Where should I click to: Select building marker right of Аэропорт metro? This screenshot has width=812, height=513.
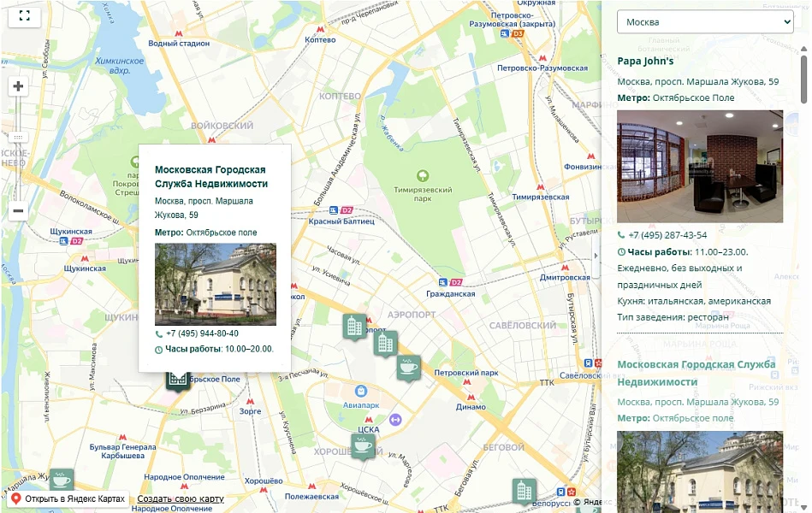coord(386,343)
